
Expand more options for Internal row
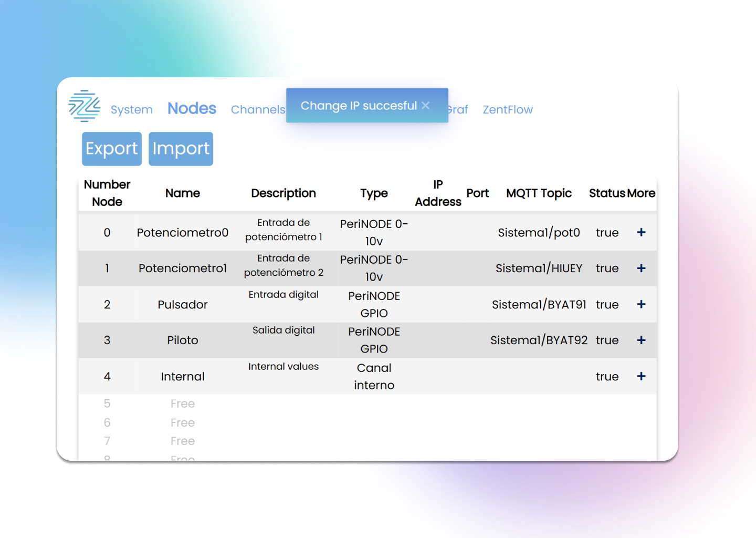pos(641,376)
